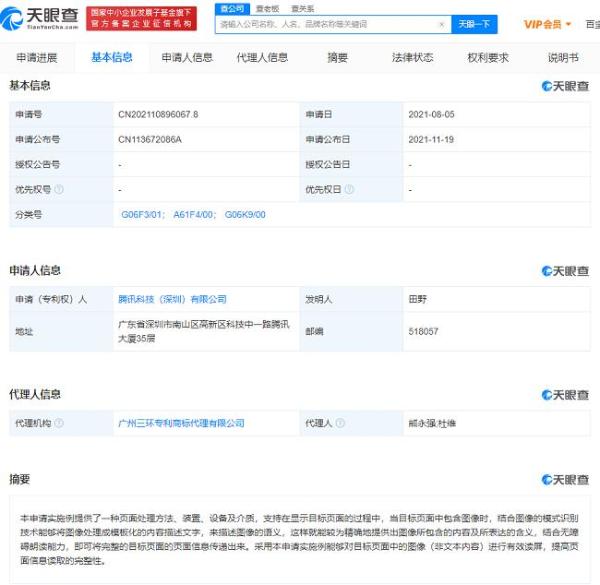The height and width of the screenshot is (585, 600).
Task: Open classification link G06K9/00
Action: pyautogui.click(x=245, y=215)
